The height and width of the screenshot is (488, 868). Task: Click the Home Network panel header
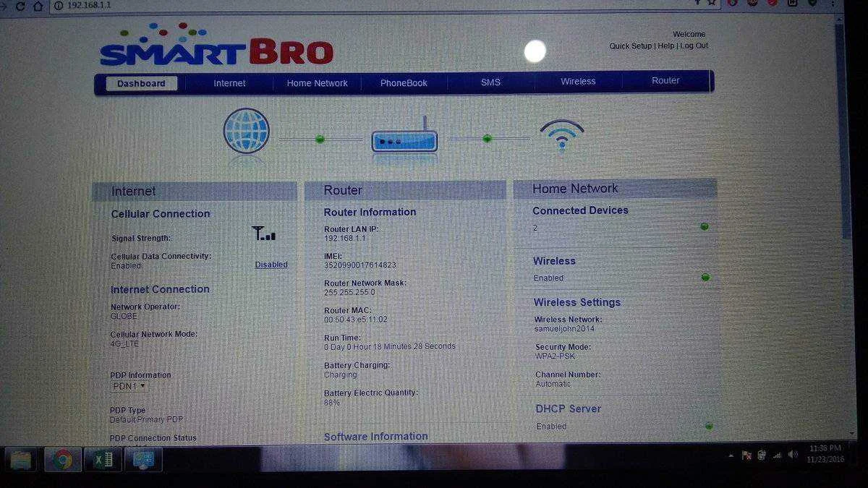pyautogui.click(x=616, y=189)
